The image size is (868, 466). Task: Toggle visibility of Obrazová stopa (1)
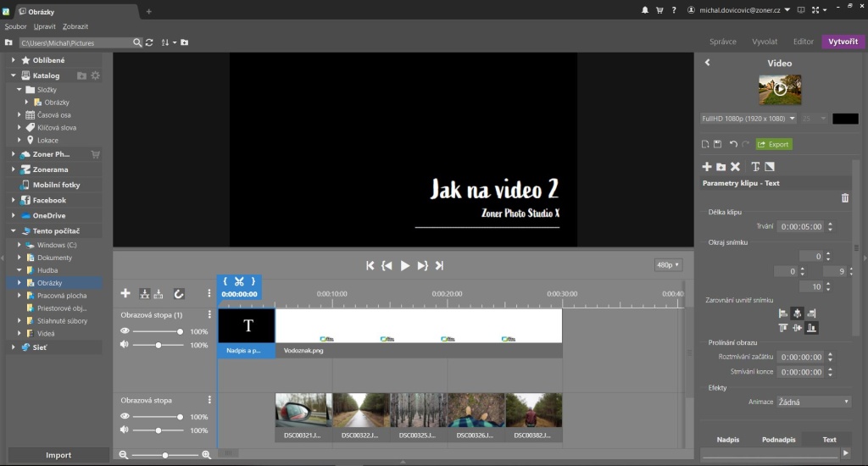pyautogui.click(x=125, y=331)
